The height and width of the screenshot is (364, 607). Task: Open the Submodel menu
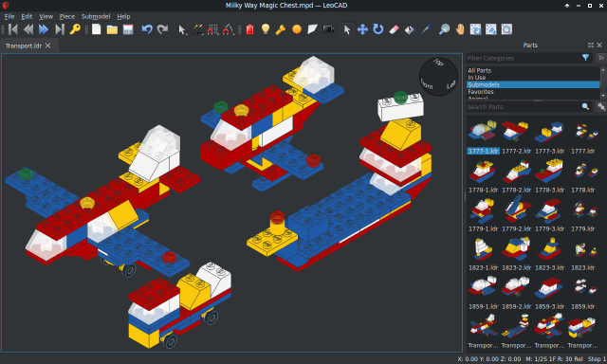[96, 17]
